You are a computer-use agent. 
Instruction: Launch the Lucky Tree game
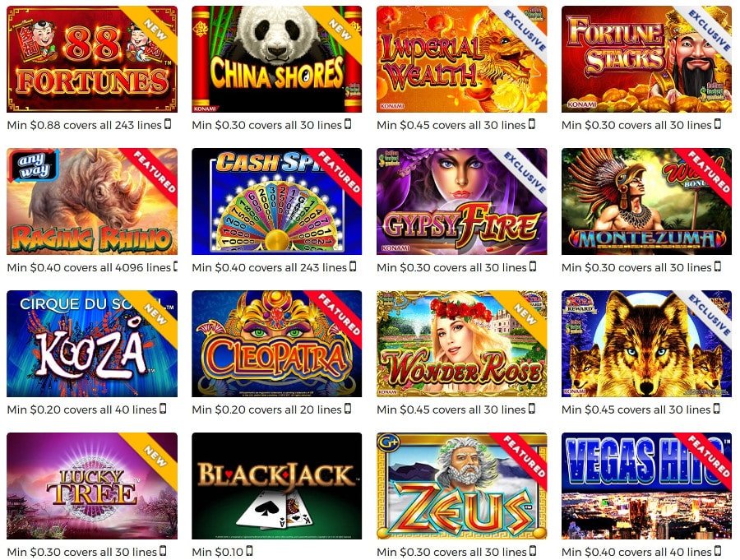point(92,486)
